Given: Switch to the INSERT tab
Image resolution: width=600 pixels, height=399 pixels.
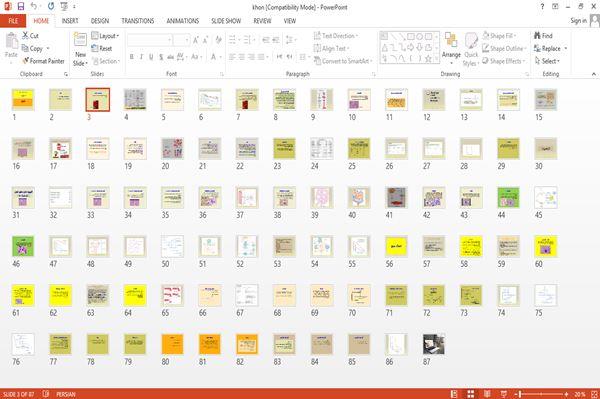Looking at the screenshot, I should pos(70,21).
